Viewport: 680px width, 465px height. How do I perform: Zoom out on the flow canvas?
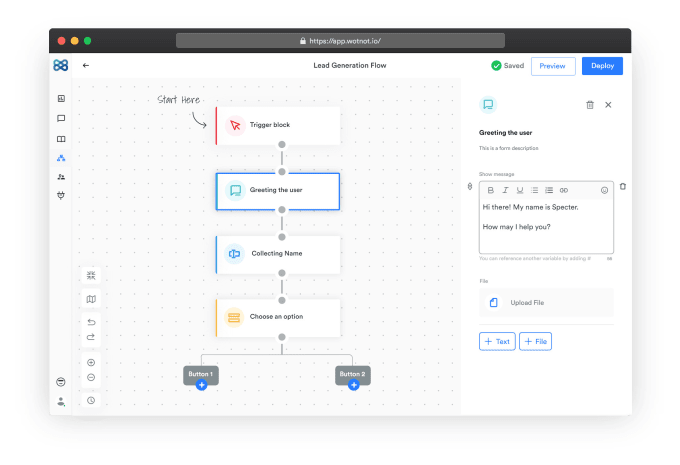pos(91,377)
